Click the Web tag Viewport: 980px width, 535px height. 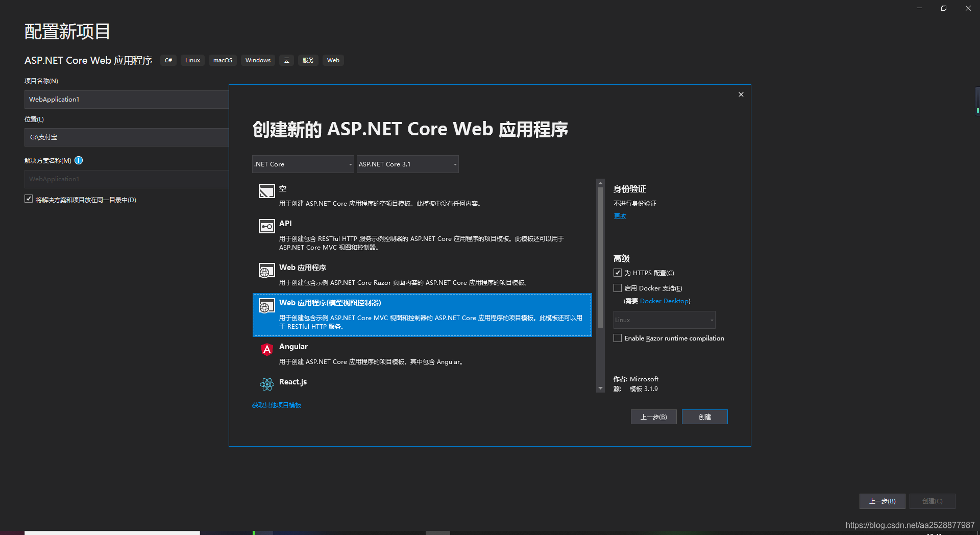(x=333, y=60)
